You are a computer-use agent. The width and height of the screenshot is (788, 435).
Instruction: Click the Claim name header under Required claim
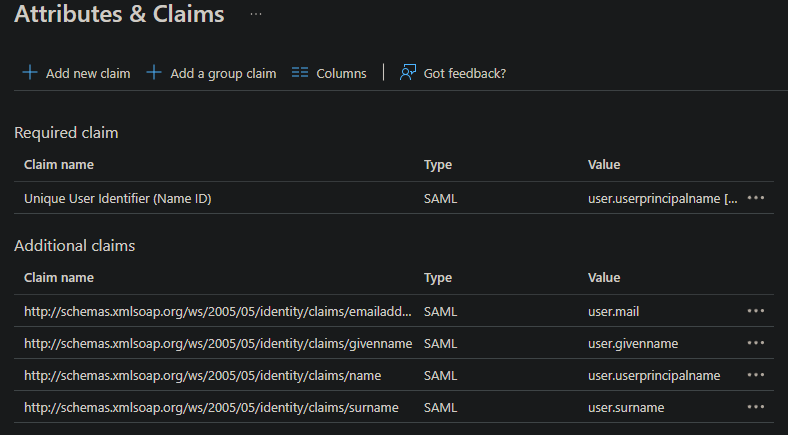(x=59, y=165)
